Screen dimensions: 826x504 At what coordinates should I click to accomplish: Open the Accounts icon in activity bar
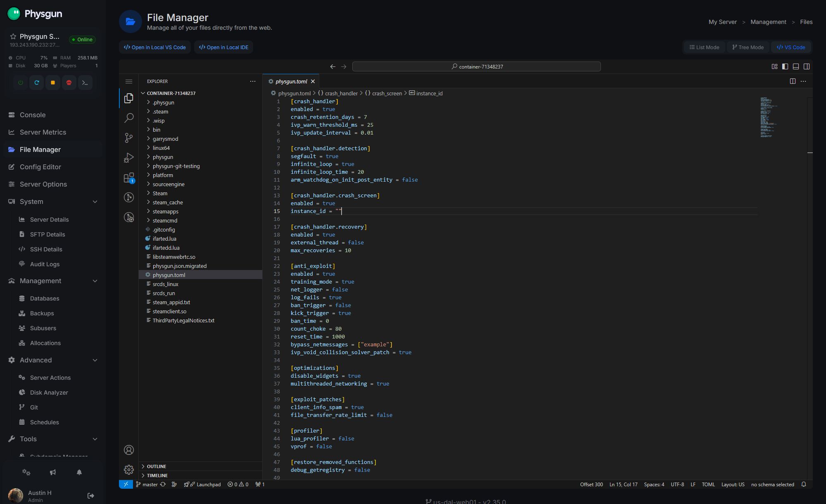pyautogui.click(x=129, y=450)
